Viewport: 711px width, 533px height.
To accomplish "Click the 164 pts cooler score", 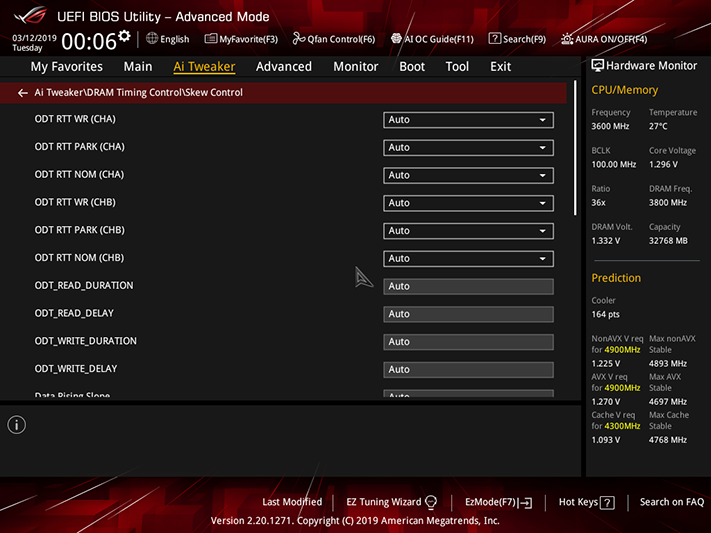I will [x=605, y=314].
